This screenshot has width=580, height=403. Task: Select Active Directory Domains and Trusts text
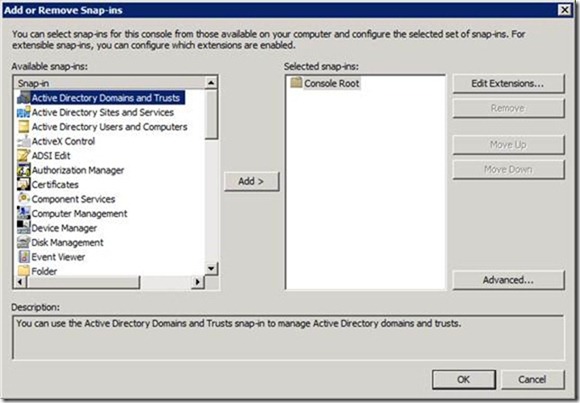(x=106, y=98)
